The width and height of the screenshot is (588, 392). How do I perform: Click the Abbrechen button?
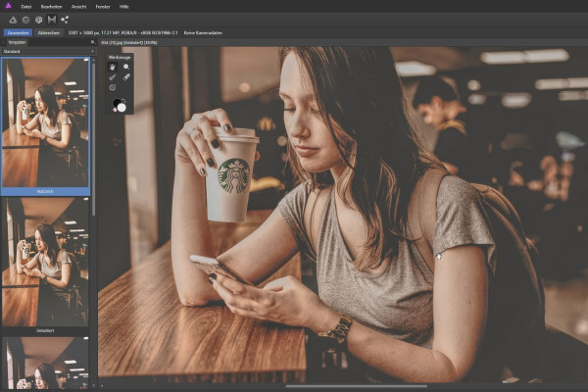[49, 33]
